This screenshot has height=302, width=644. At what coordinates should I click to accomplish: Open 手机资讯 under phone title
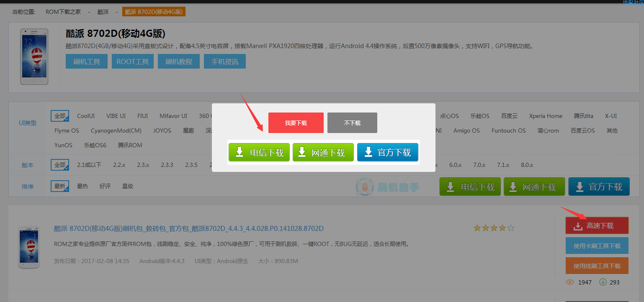pos(225,61)
